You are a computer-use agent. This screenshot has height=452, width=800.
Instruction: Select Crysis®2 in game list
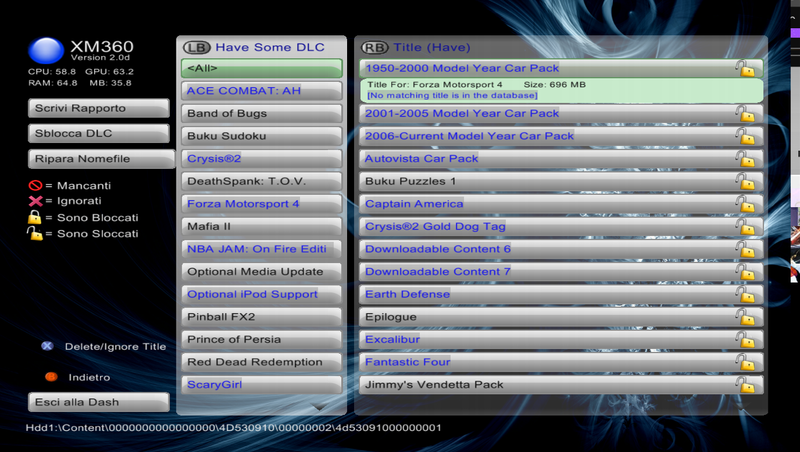(261, 159)
